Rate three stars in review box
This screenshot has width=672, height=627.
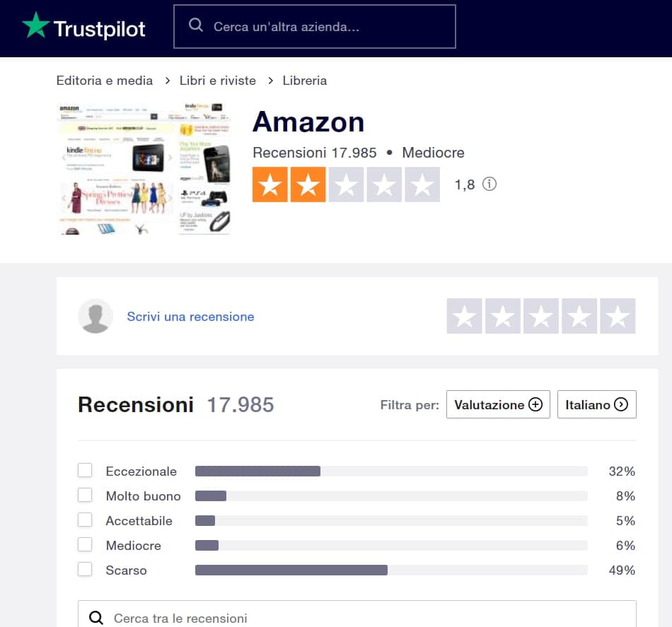pos(541,316)
